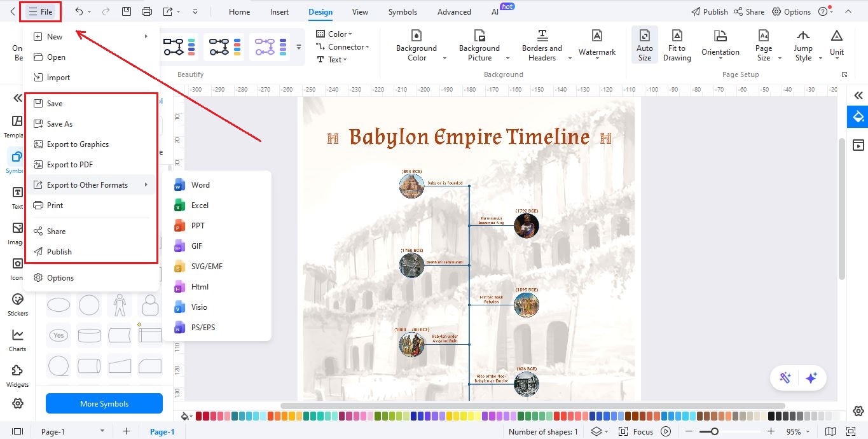The height and width of the screenshot is (439, 868).
Task: Pick a red swatch from the bottom palette
Action: (x=198, y=414)
